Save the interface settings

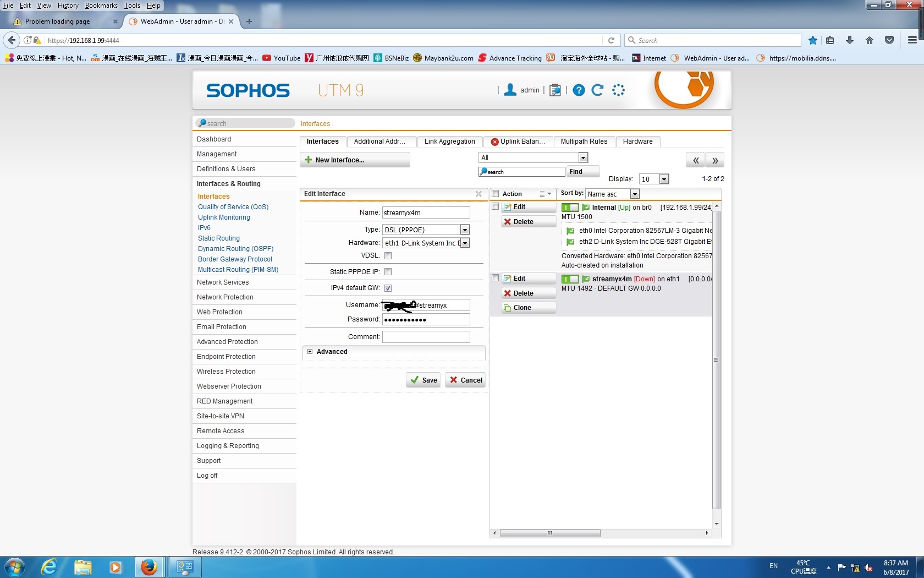coord(424,380)
